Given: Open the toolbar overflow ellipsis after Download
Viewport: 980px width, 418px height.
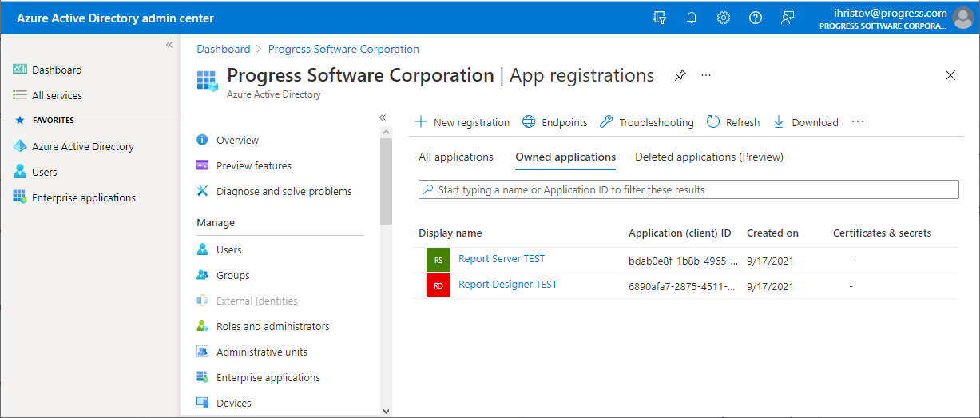Looking at the screenshot, I should tap(858, 122).
